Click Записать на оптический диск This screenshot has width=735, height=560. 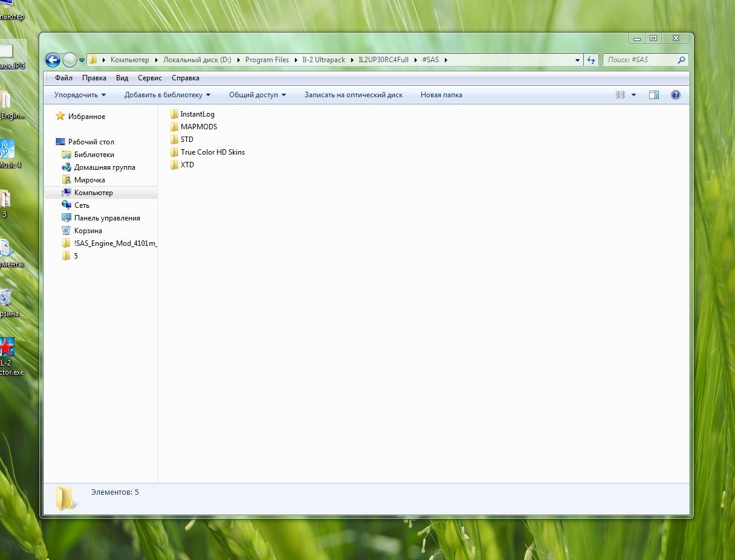click(353, 95)
